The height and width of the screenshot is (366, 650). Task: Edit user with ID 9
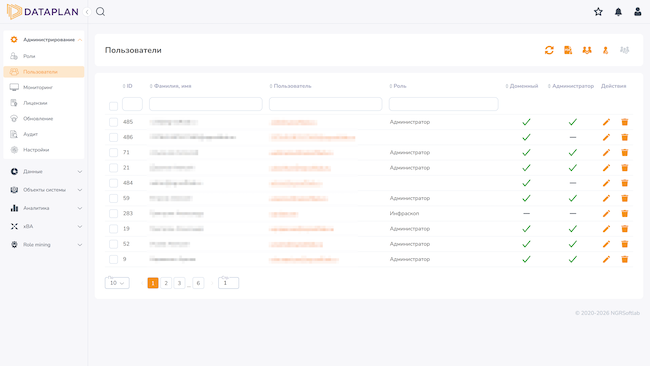[x=606, y=259]
